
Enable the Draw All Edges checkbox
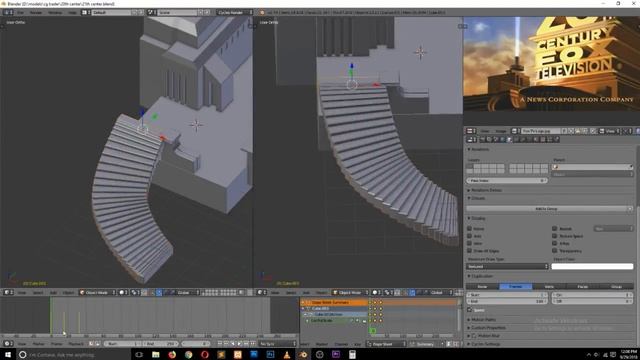(469, 251)
